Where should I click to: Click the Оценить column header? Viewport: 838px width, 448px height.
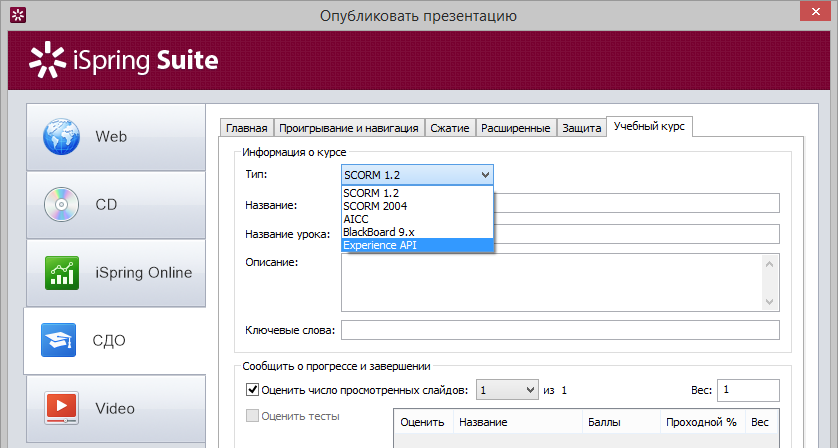[423, 422]
